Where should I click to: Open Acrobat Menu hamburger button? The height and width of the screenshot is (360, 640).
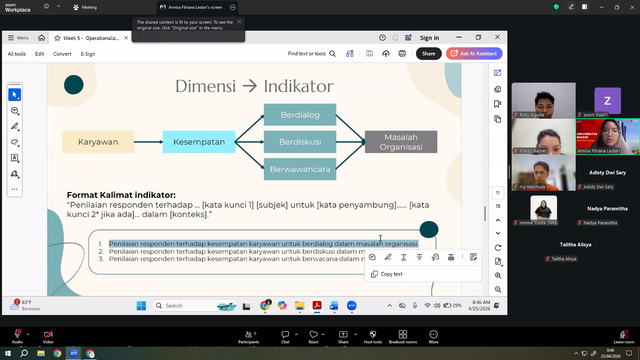point(18,38)
